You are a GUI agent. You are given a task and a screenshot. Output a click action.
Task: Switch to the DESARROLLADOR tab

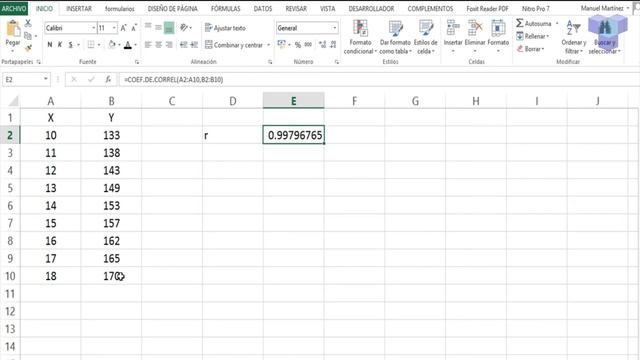click(x=371, y=8)
